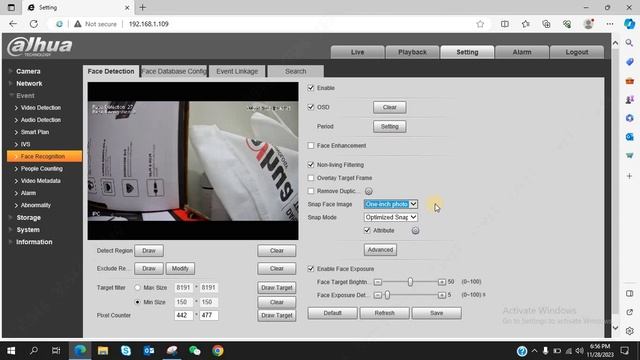Click the Save button
640x360 pixels.
436,313
